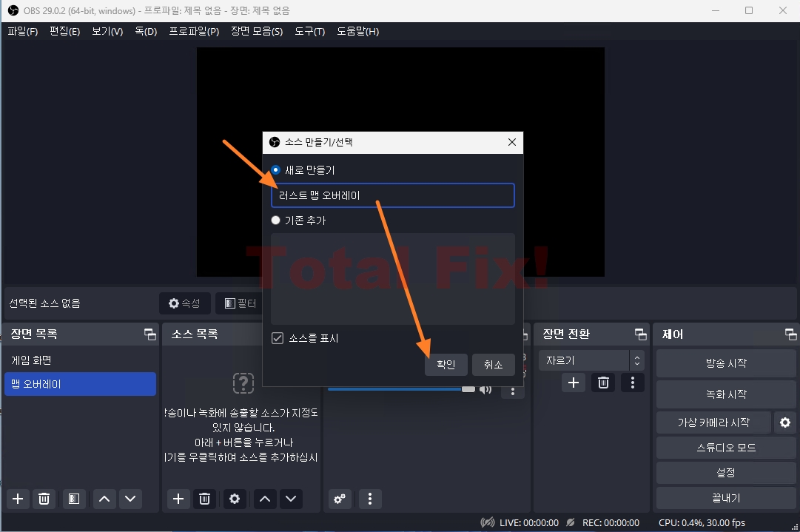
Task: Click the 가상 카메라 시작 button
Action: (x=713, y=422)
